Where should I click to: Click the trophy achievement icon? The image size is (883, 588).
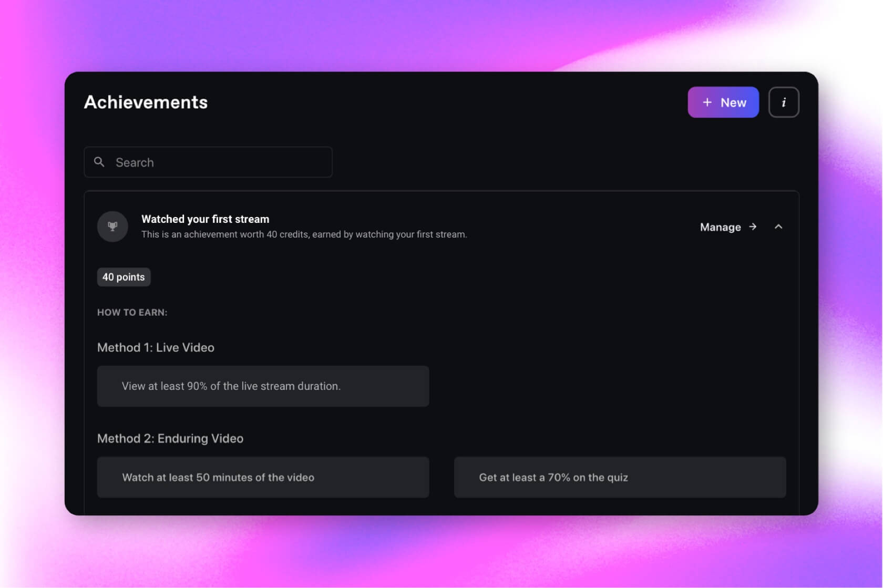coord(112,226)
